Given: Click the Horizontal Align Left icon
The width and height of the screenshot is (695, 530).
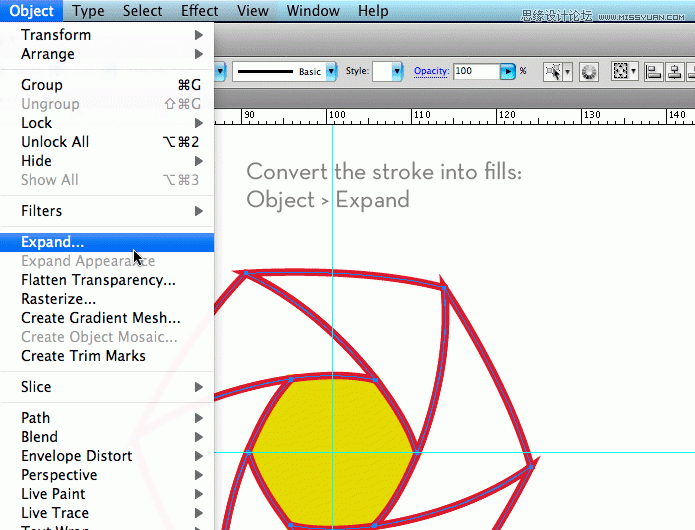Looking at the screenshot, I should (653, 71).
